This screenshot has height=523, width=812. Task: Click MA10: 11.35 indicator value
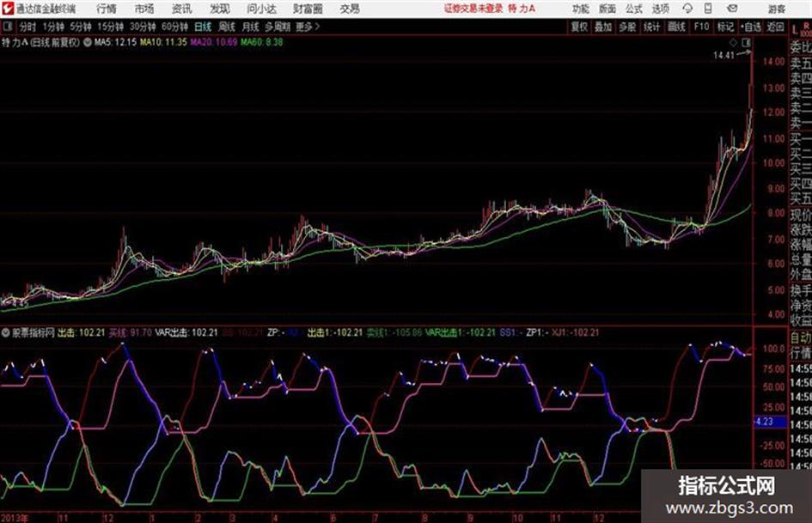tap(163, 42)
